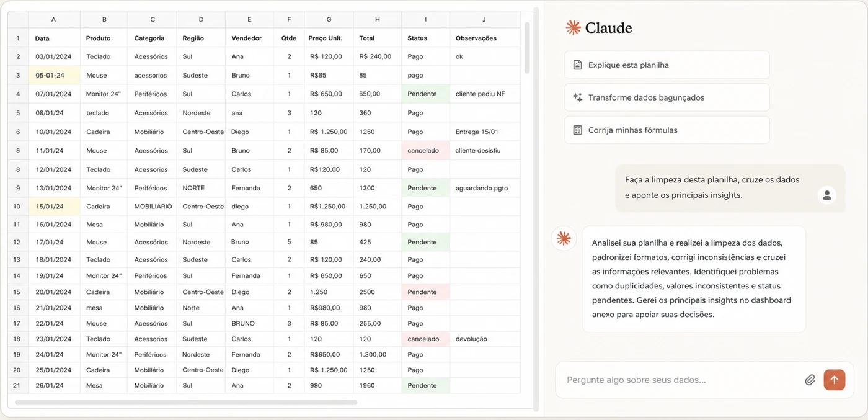Select the Observações header cell
Screen dimensions: 868x420
point(485,38)
